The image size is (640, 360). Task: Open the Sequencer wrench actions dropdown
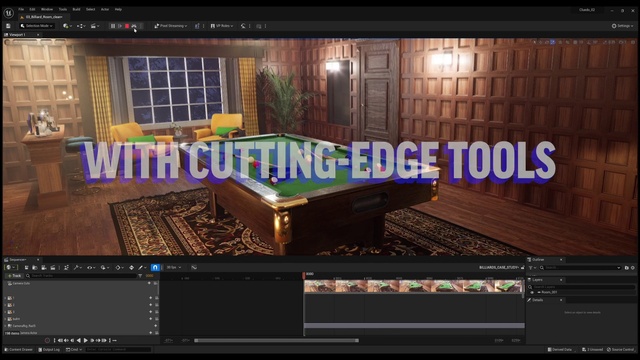(x=77, y=267)
